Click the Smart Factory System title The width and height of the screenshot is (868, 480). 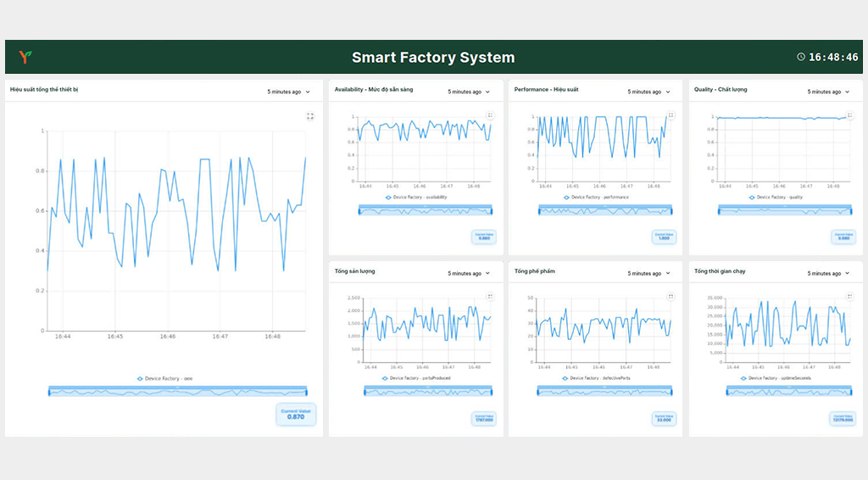(x=433, y=58)
